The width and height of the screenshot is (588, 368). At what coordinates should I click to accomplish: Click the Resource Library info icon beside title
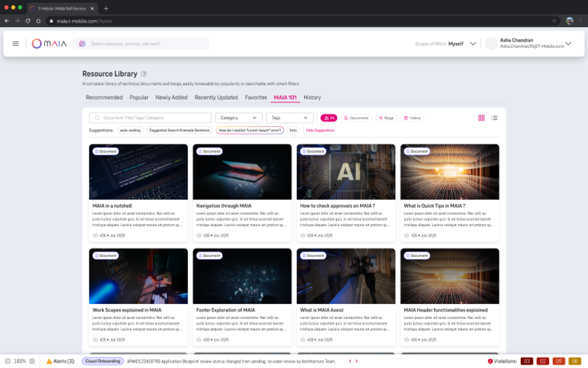[x=144, y=74]
